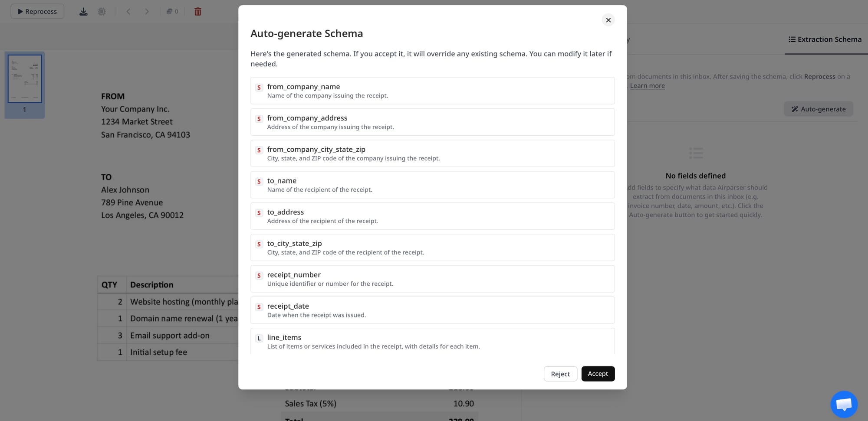
Task: Accept the generated schema
Action: coord(598,374)
